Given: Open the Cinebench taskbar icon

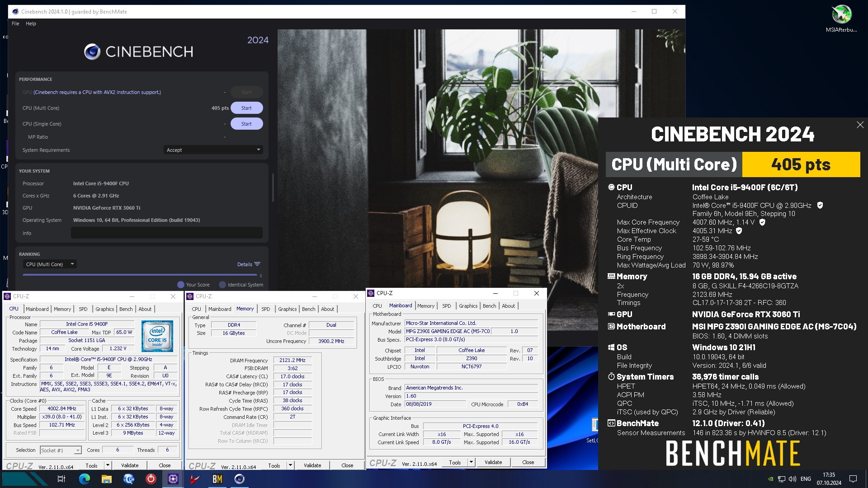Looking at the screenshot, I should pyautogui.click(x=239, y=479).
